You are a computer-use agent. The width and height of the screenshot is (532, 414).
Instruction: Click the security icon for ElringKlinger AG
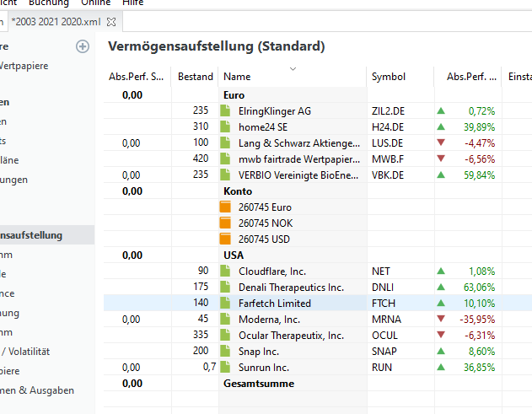point(225,111)
